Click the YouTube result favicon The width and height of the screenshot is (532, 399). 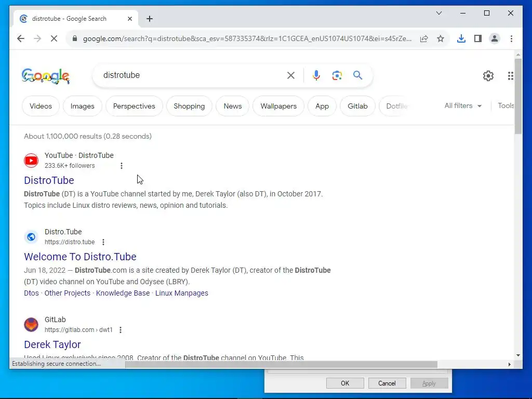[x=31, y=161]
